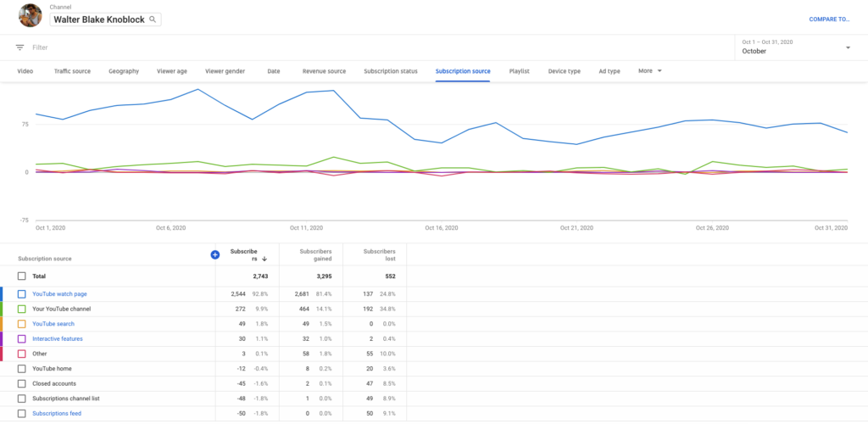Viewport: 868px width, 424px height.
Task: Click the Oct 16, 2020 axis label
Action: tap(441, 228)
